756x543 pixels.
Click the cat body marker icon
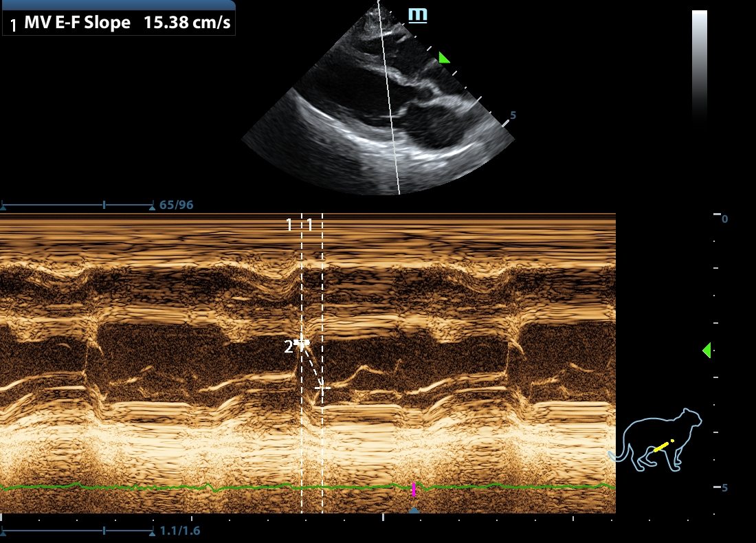660,441
